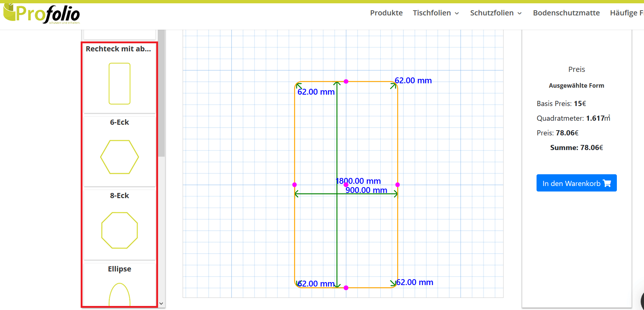This screenshot has width=644, height=310.
Task: Click the top edge magenta handle
Action: (x=346, y=81)
